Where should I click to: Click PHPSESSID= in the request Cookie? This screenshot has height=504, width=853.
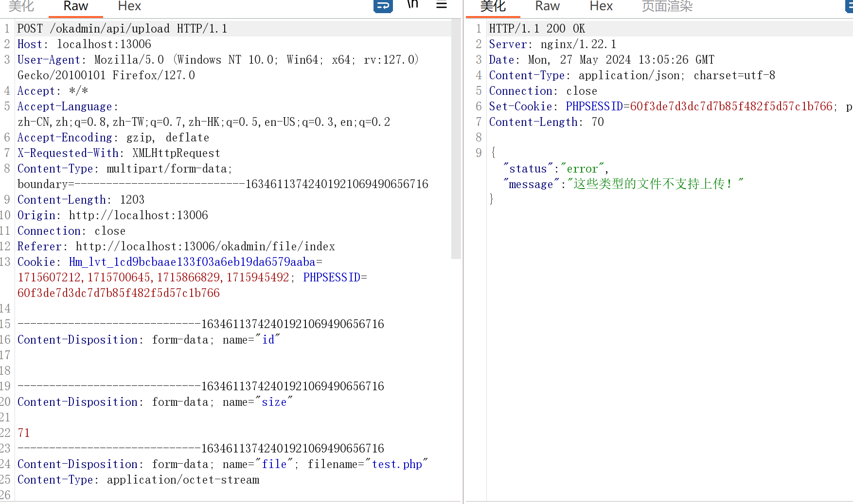[335, 278]
